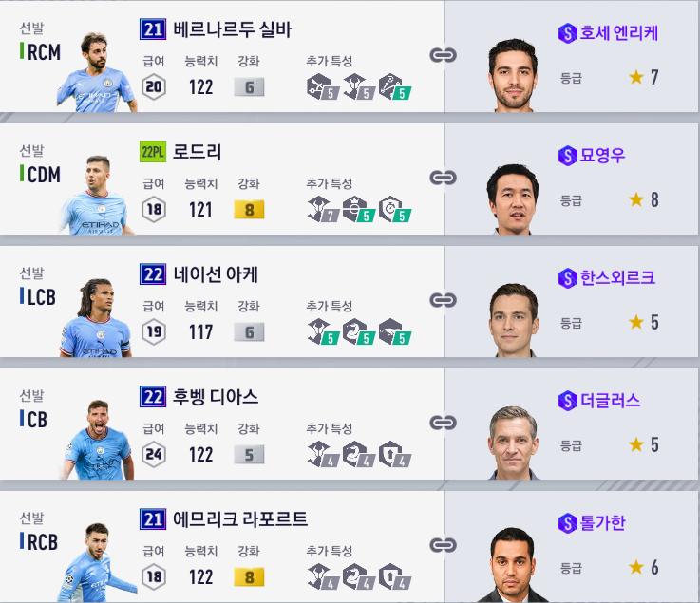The height and width of the screenshot is (603, 700).
Task: Click the link icon beside 네이선 아케
Action: [x=443, y=300]
